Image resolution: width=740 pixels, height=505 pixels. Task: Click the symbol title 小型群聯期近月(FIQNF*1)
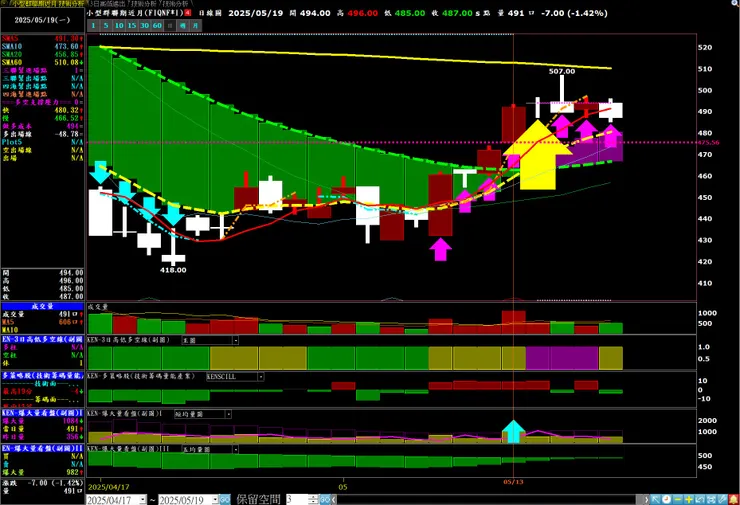coord(135,13)
